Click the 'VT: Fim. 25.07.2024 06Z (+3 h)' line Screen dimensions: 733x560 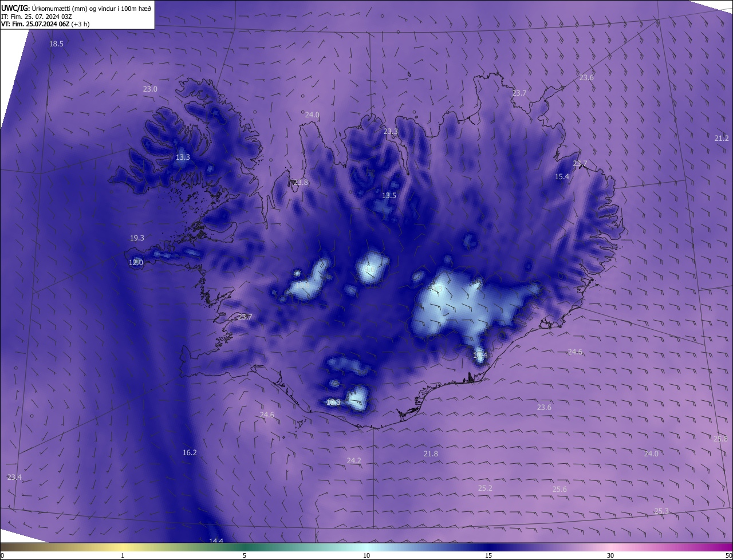45,24
